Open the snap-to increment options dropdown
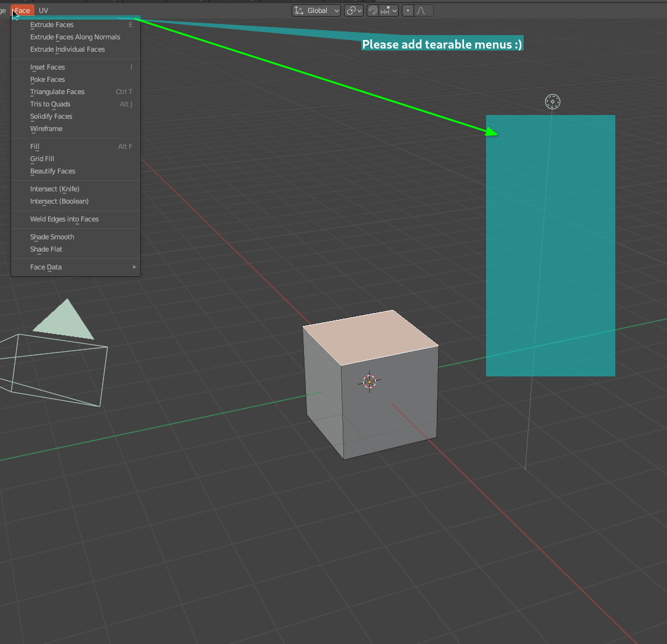Viewport: 667px width, 644px height. [388, 10]
